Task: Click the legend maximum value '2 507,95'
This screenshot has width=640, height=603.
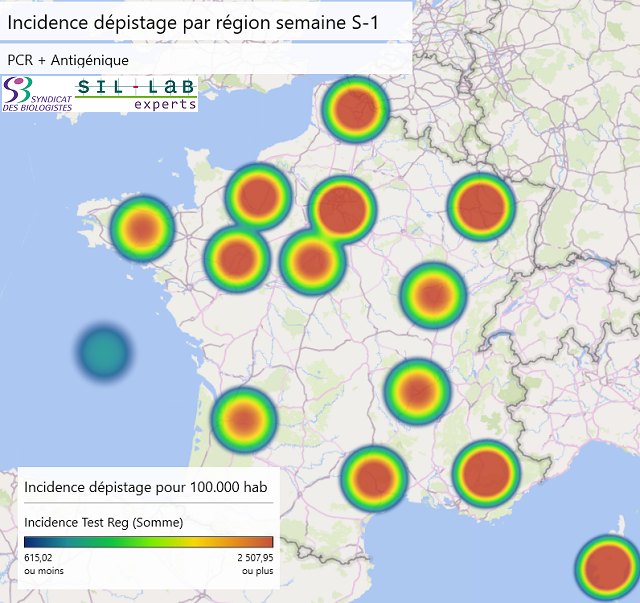Action: click(256, 557)
